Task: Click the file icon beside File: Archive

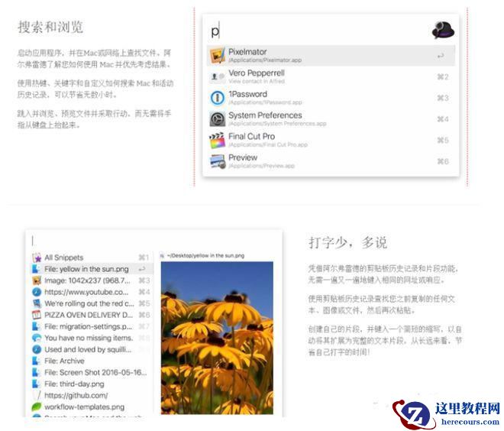Action: 37,361
